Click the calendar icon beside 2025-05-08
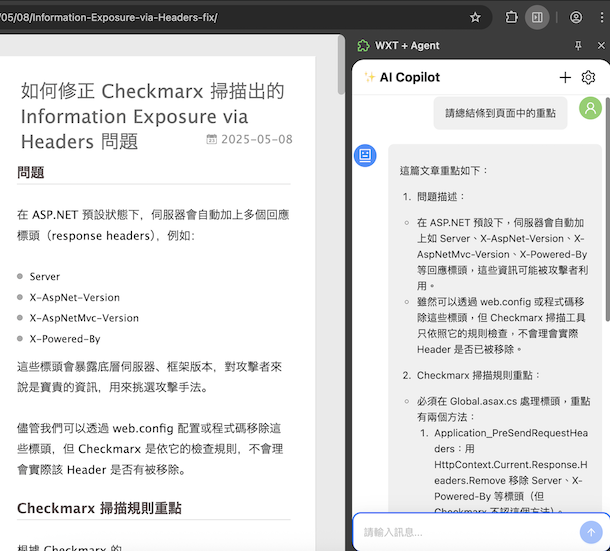This screenshot has height=551, width=610. [x=211, y=139]
